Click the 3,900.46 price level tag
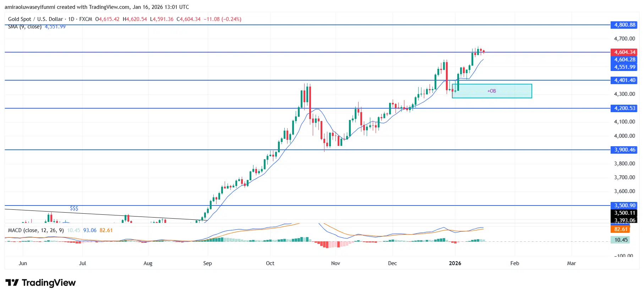The image size is (644, 296). [624, 150]
